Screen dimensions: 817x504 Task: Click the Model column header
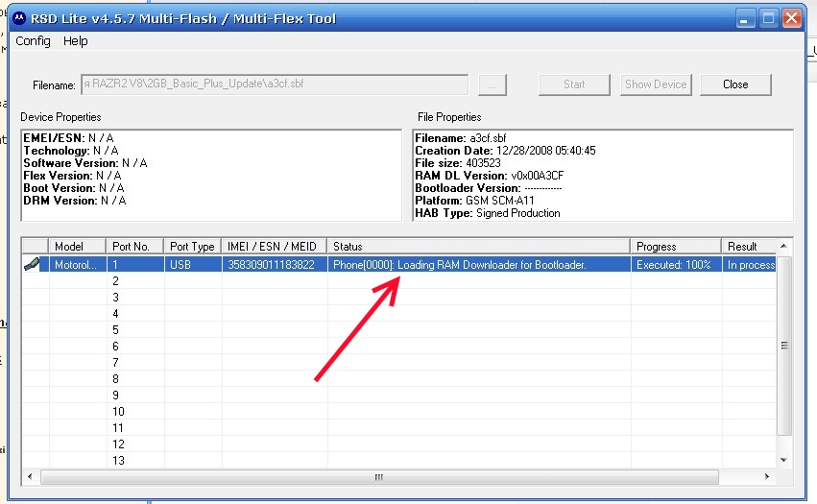coord(78,246)
